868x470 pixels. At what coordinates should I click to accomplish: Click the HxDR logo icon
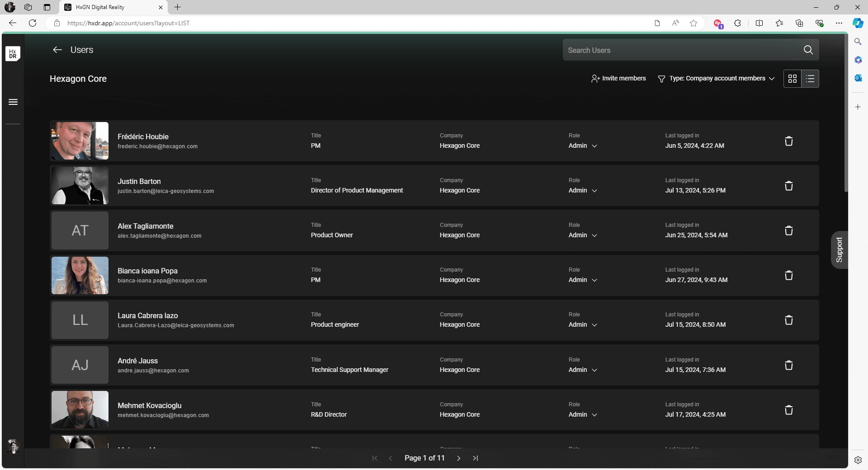coord(13,54)
